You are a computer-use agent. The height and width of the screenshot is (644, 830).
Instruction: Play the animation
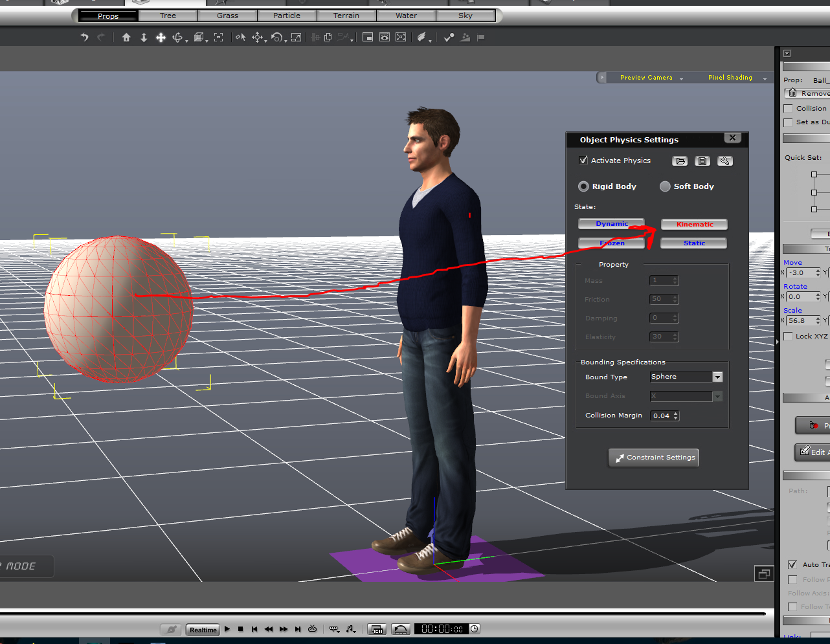click(x=227, y=629)
